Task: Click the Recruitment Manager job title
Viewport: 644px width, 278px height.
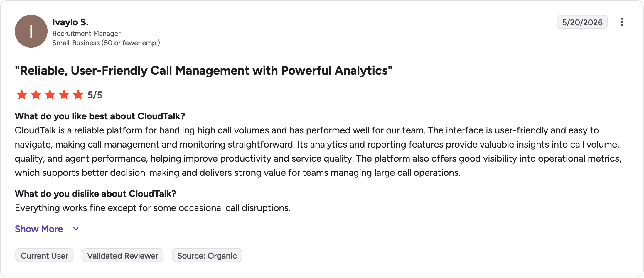Action: [87, 34]
